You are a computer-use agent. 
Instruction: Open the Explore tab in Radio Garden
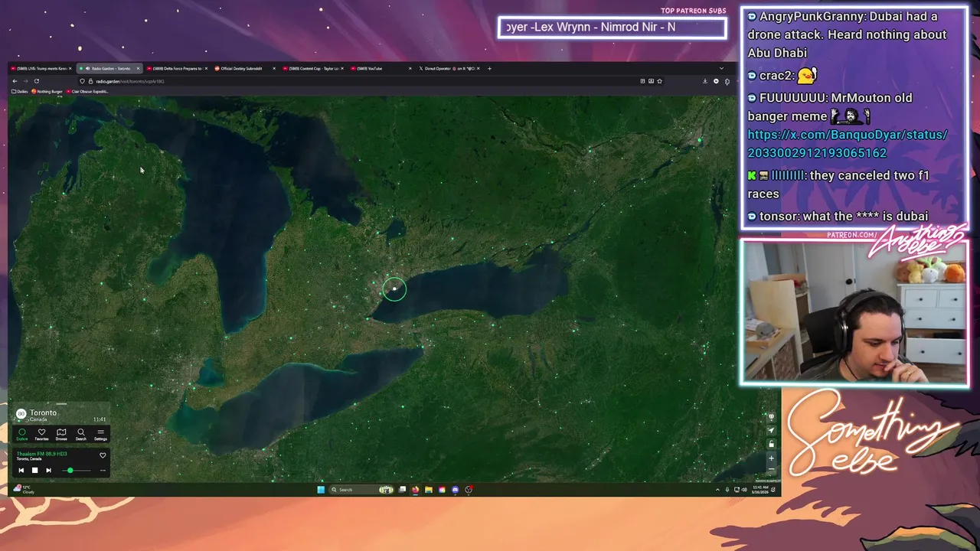pyautogui.click(x=22, y=435)
